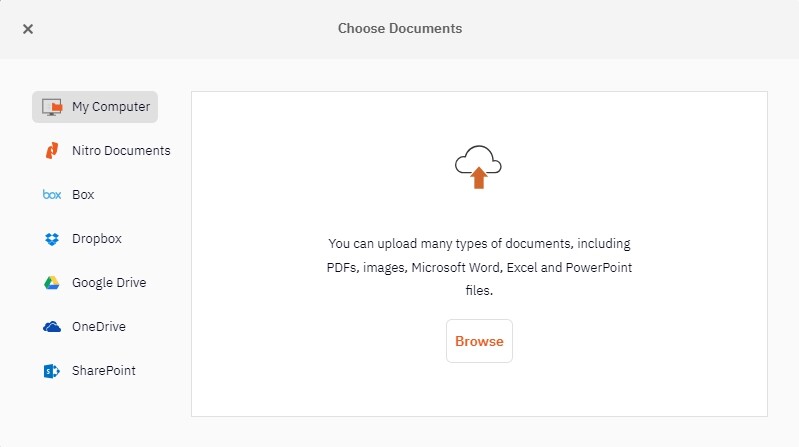Click the upload file types description text
The width and height of the screenshot is (799, 447).
tap(479, 267)
